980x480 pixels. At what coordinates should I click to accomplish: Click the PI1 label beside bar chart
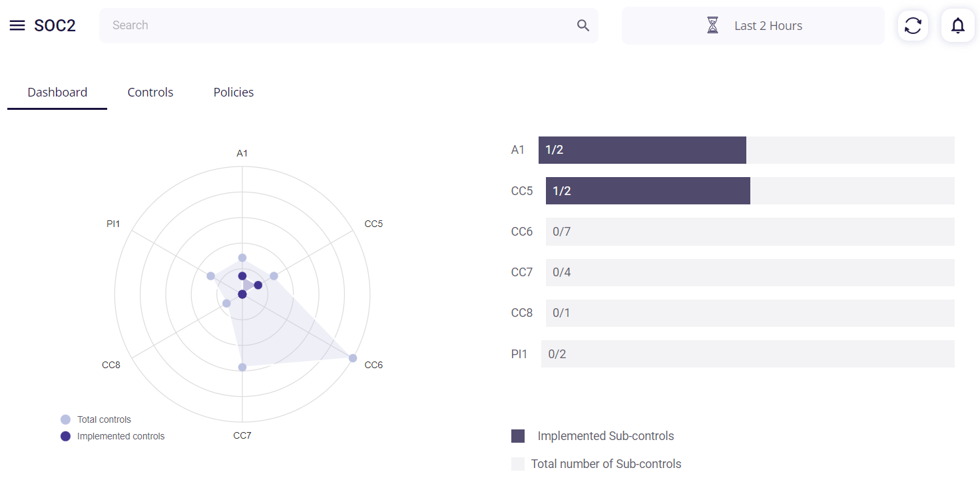(519, 354)
